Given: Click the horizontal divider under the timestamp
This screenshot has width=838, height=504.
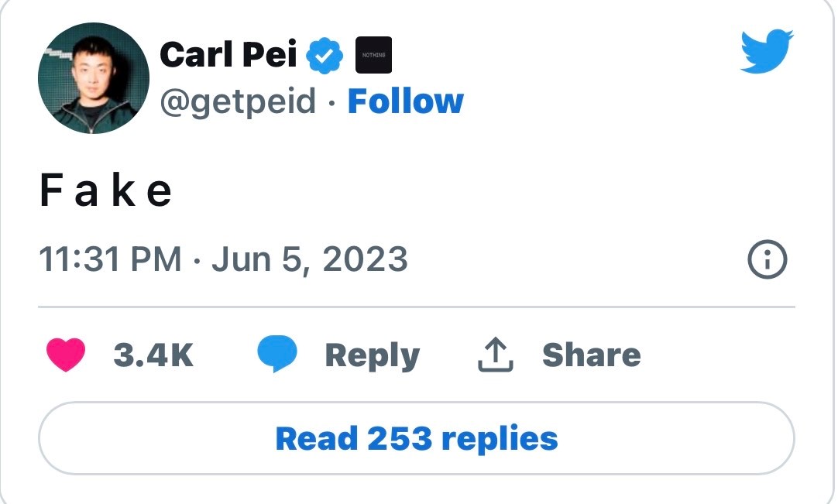Looking at the screenshot, I should pos(417,307).
